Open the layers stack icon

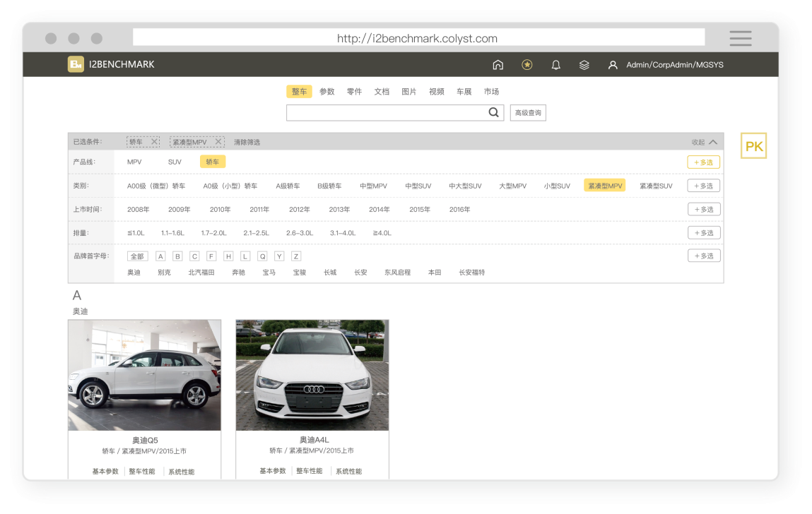[584, 65]
